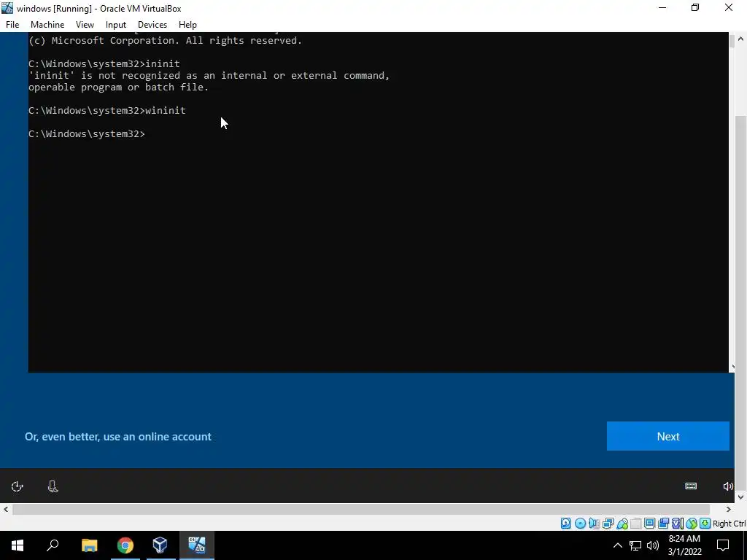747x560 pixels.
Task: Open the Machine menu
Action: click(x=47, y=25)
